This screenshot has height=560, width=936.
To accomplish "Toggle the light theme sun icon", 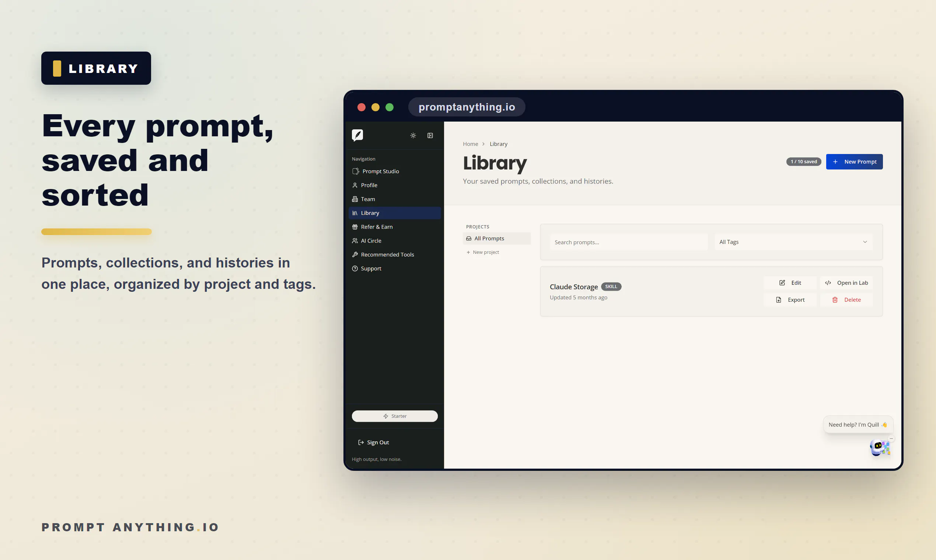I will 413,136.
